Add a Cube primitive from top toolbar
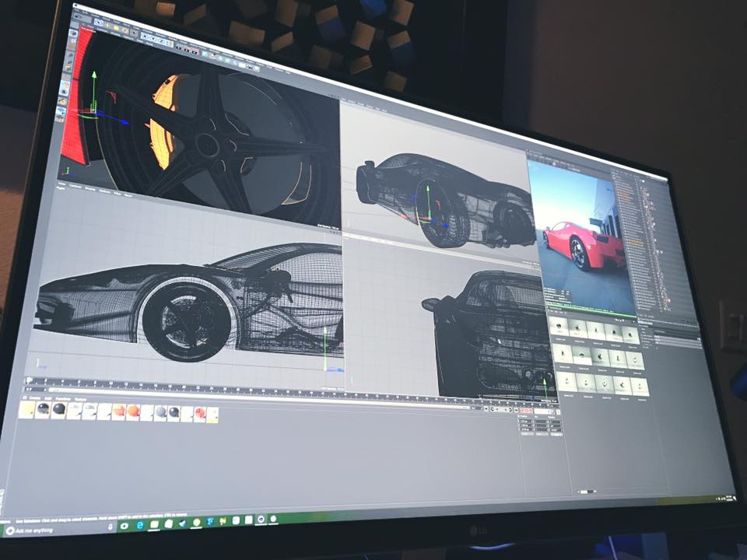 [205, 54]
